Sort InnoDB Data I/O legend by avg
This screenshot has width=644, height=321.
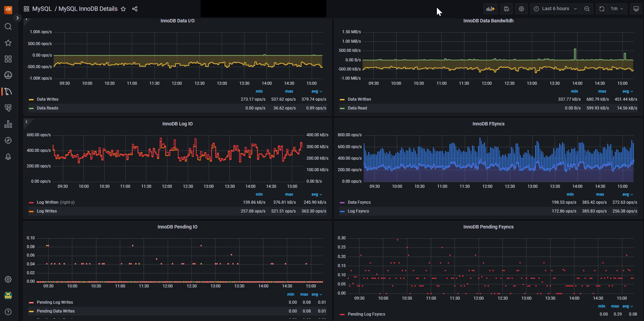pos(316,91)
